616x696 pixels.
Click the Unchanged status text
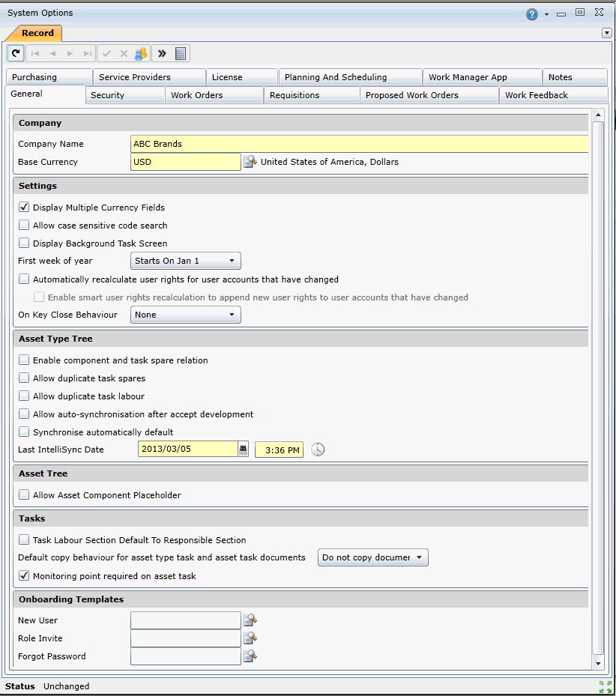pos(66,686)
